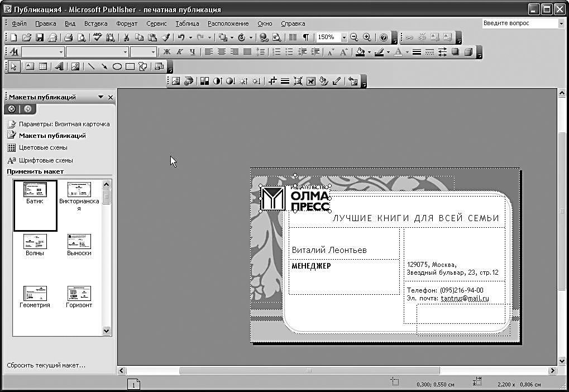
Task: Open the Расположение menu
Action: pos(228,23)
